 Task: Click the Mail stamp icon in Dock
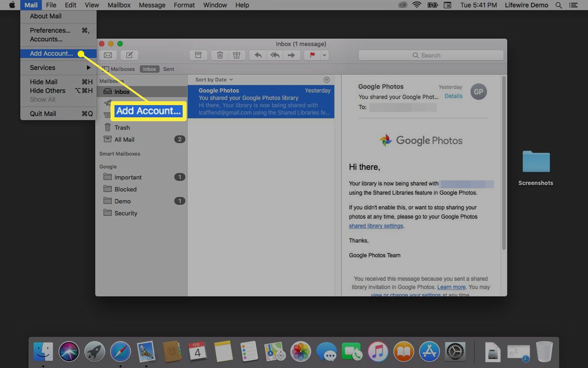(x=146, y=351)
